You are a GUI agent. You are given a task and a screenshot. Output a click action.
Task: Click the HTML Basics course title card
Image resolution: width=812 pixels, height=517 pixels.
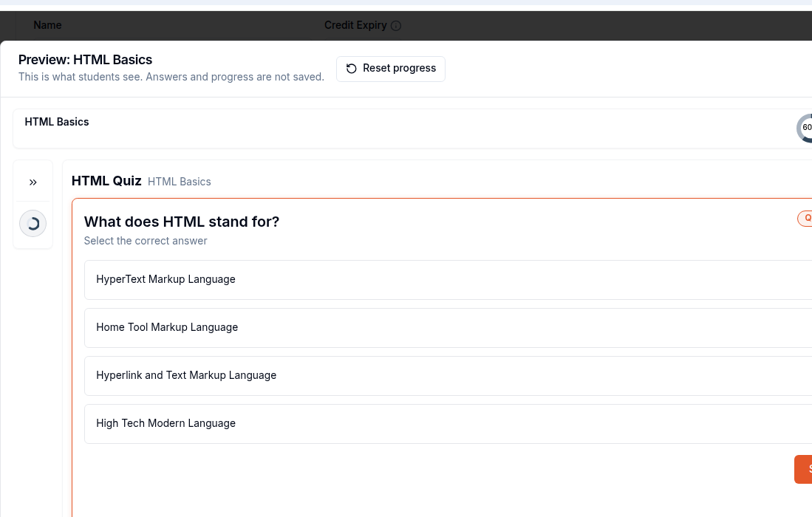(413, 129)
